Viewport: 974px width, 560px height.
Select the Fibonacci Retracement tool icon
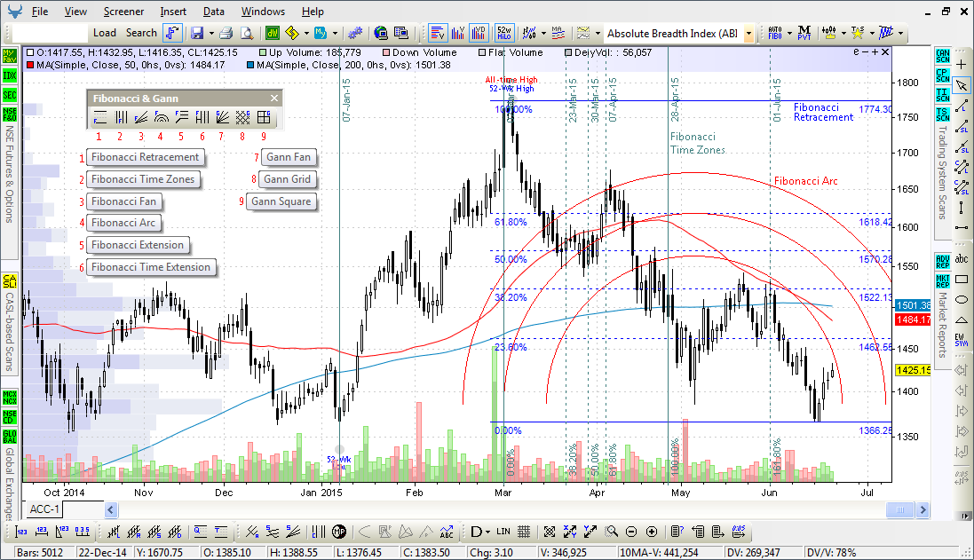pos(100,117)
